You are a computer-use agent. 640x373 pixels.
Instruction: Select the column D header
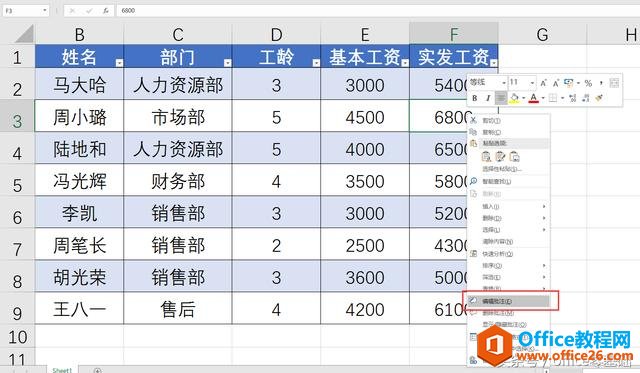[276, 34]
